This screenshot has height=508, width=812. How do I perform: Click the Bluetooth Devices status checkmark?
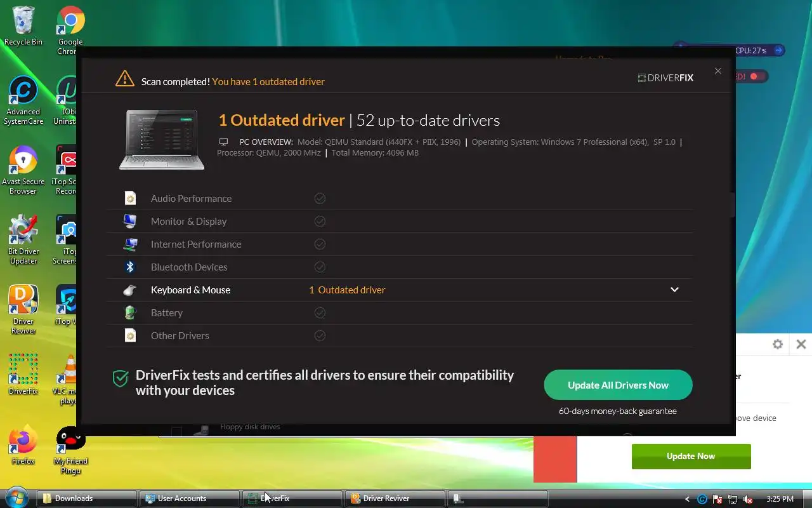click(x=320, y=267)
